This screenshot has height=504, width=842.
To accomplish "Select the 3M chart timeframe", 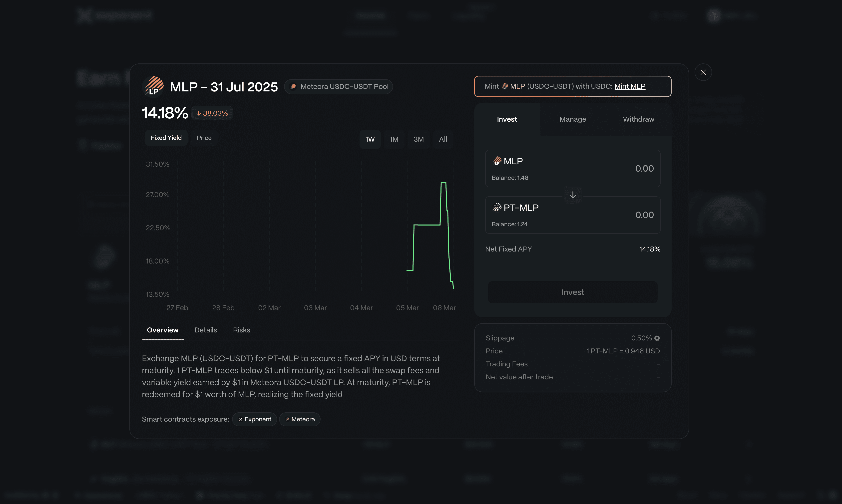I will click(418, 139).
